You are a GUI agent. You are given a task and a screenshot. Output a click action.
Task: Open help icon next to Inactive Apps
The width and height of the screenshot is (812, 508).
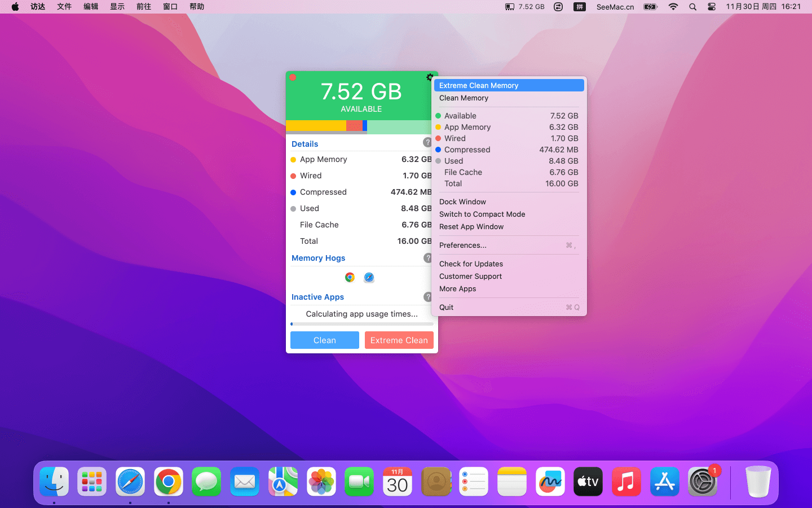coord(427,296)
